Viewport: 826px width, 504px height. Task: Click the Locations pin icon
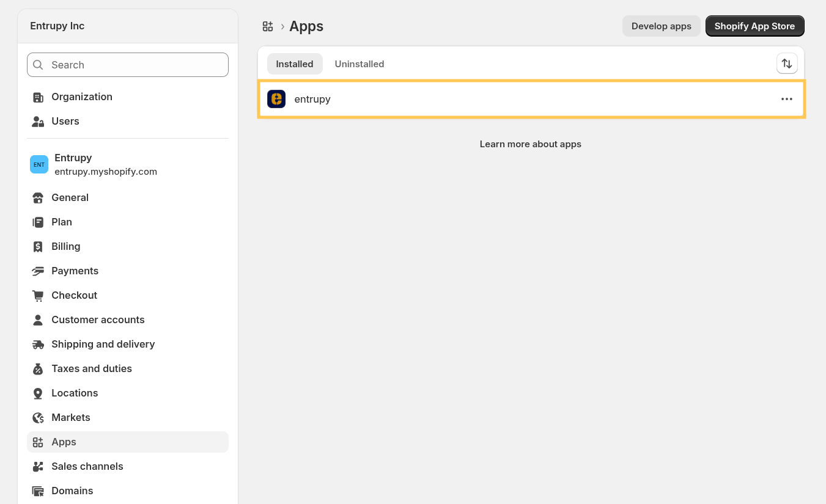click(38, 393)
